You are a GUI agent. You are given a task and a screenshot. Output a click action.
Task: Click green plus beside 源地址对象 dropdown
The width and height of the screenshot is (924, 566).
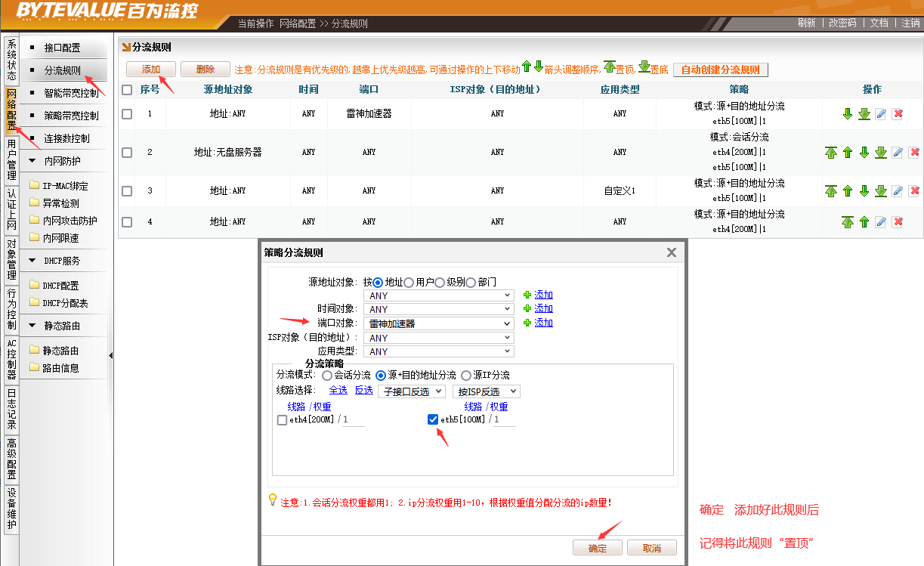[x=527, y=295]
